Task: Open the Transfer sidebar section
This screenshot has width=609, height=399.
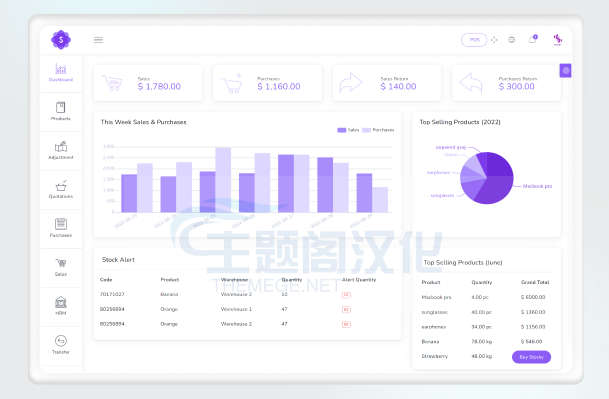Action: 61,345
